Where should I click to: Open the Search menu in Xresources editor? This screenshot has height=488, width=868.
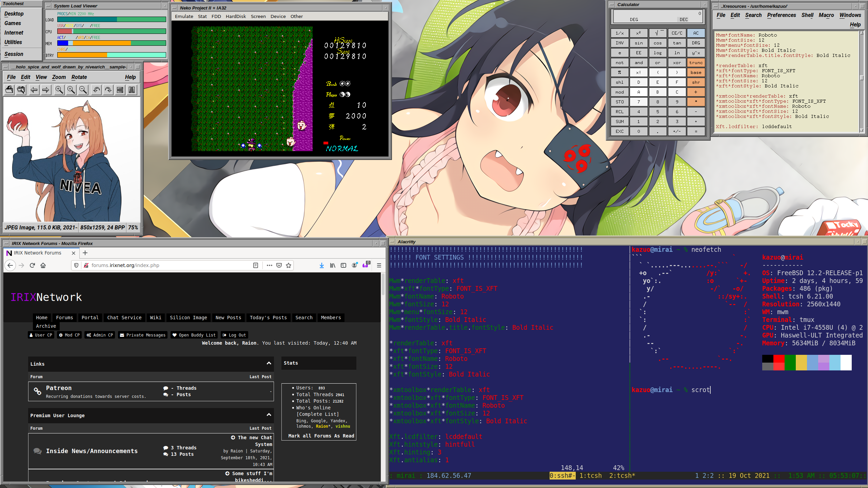[x=753, y=15]
